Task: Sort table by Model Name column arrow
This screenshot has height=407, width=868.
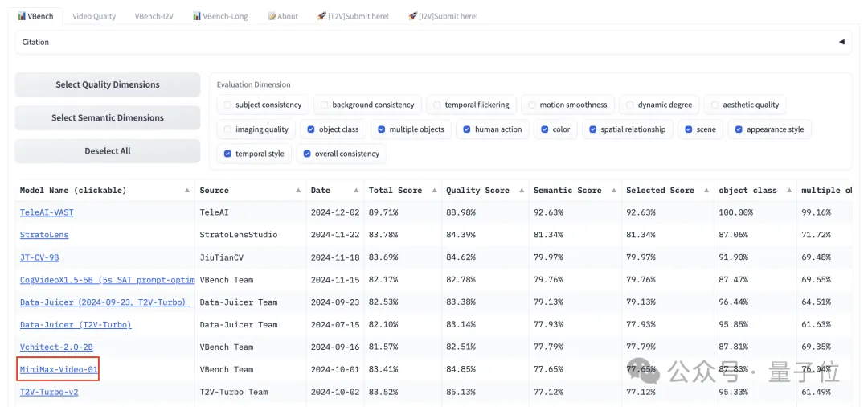Action: [x=187, y=191]
